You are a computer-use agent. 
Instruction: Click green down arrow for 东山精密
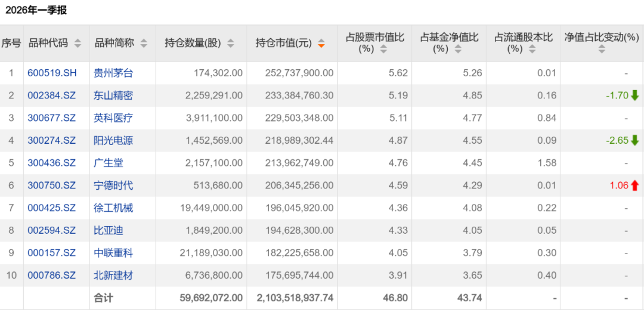coord(634,95)
